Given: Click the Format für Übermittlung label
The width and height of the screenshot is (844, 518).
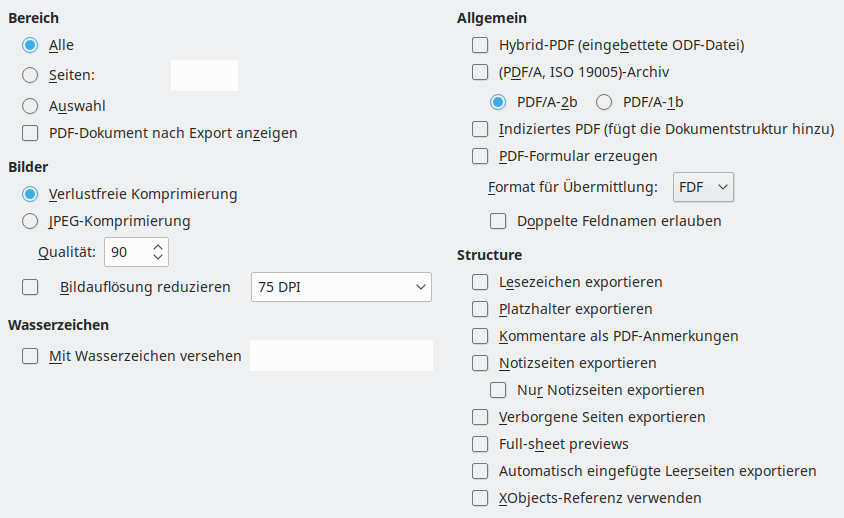Looking at the screenshot, I should [x=573, y=187].
